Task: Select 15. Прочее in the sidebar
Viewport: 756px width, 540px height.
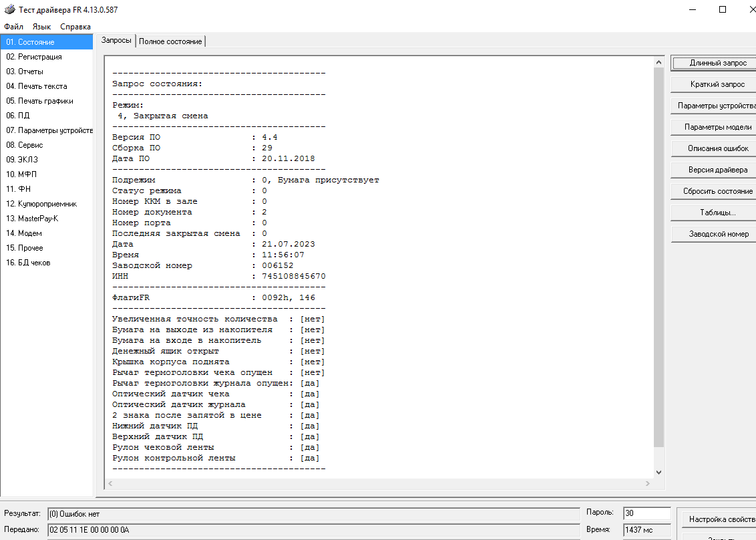Action: 47,247
